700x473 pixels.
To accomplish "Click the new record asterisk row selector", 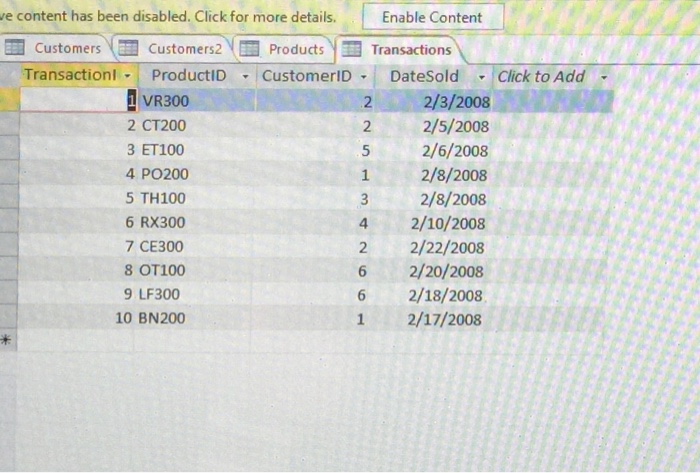I will 8,341.
